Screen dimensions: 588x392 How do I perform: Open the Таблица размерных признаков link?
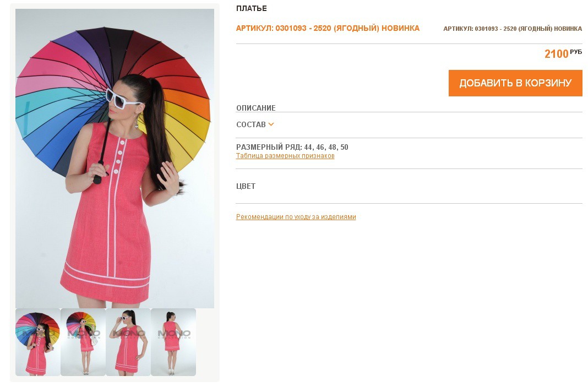285,156
